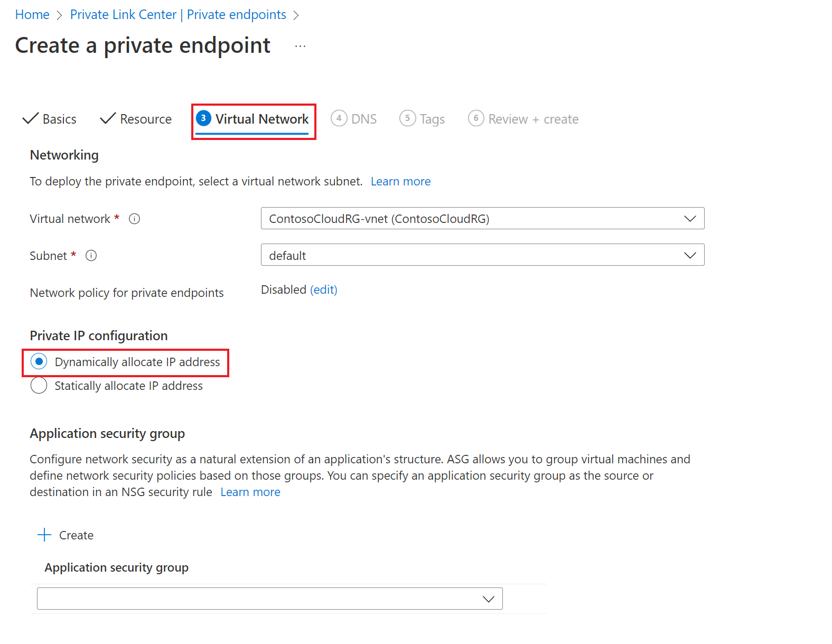Switch to the Review + create tab
832x644 pixels.
532,119
